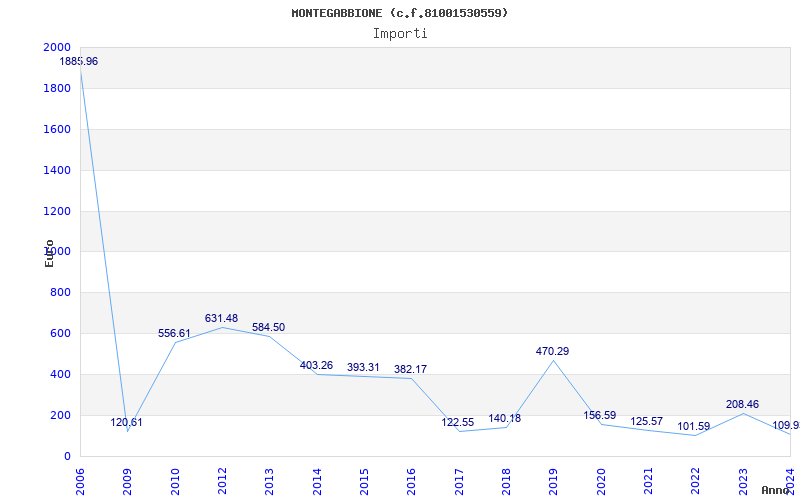This screenshot has width=800, height=500.
Task: Click the 2000 y-axis tick label
Action: (x=57, y=47)
